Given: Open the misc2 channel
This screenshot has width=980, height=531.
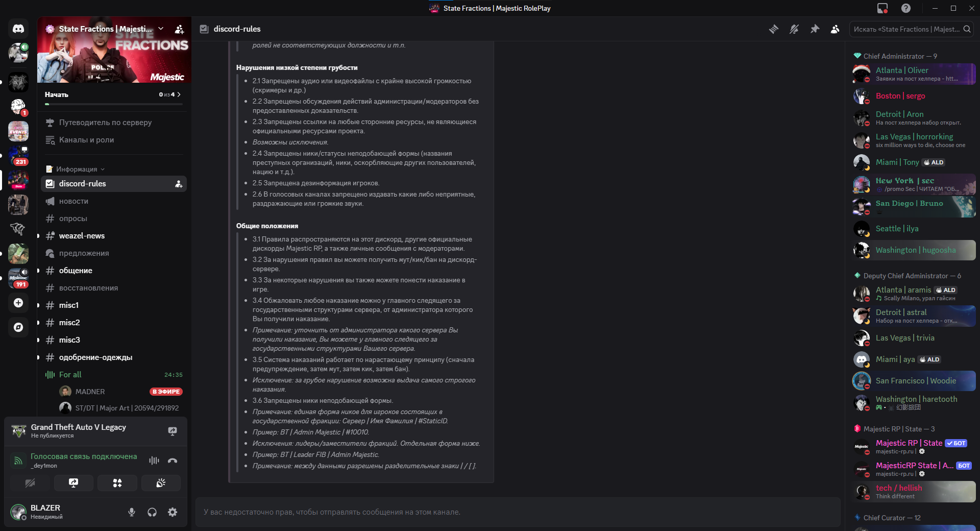Looking at the screenshot, I should pyautogui.click(x=114, y=323).
